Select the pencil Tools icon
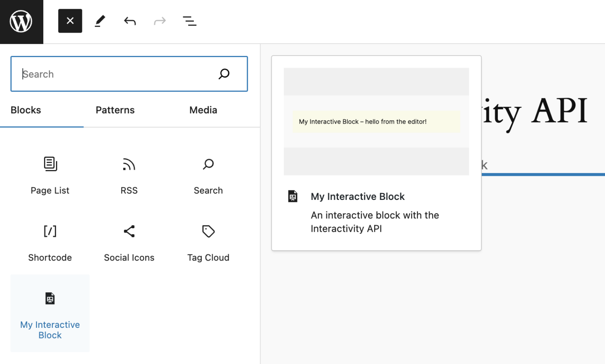Screen dimensions: 605x364 tap(100, 21)
